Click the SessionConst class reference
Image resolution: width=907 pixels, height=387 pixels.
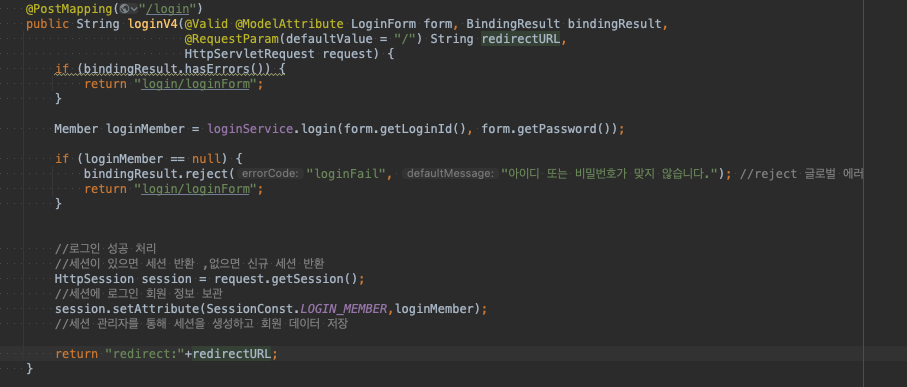[250, 309]
